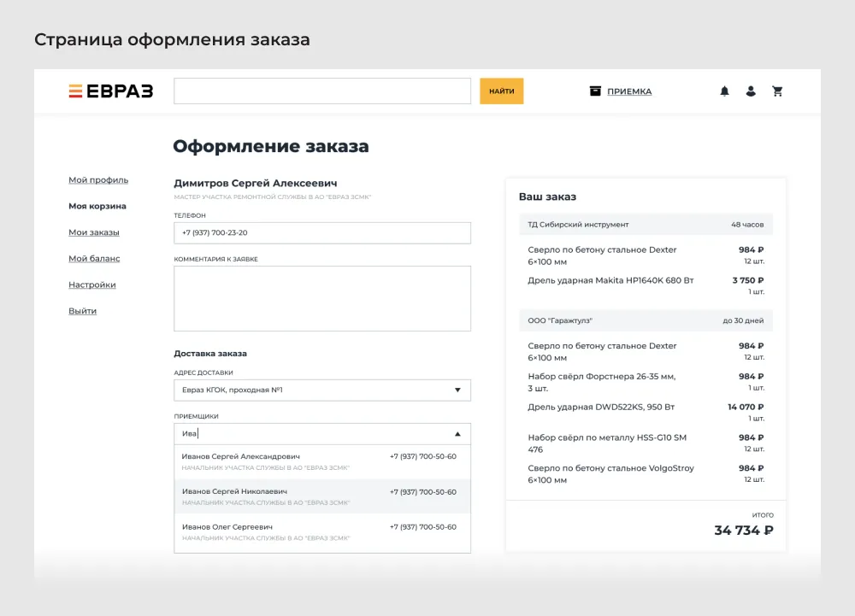This screenshot has width=855, height=616.
Task: Click the box icon next to ПРИЕМКА
Action: 595,90
